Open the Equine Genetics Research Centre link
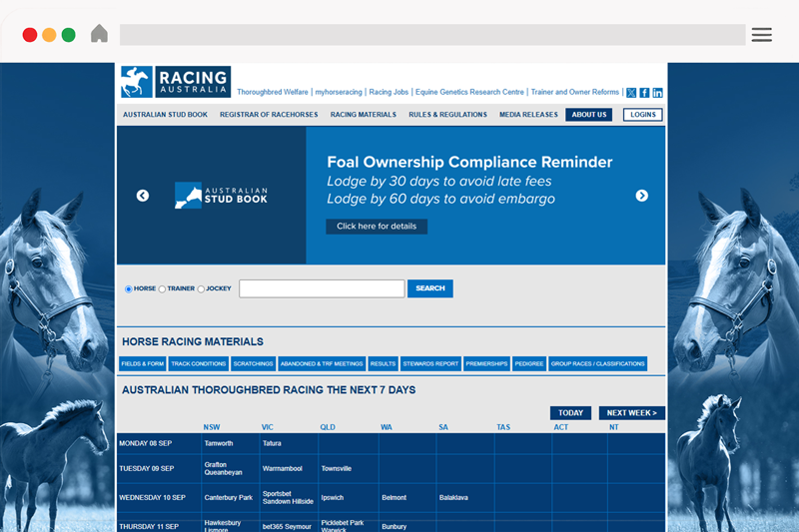799x532 pixels. coord(469,92)
